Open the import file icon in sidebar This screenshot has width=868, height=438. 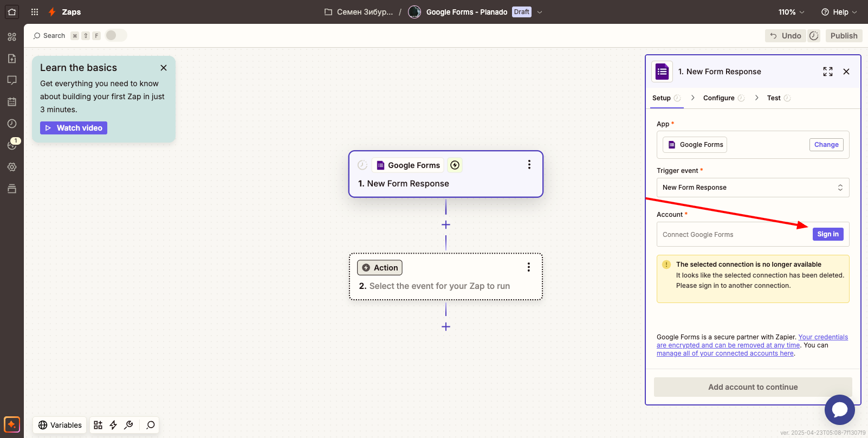12,59
